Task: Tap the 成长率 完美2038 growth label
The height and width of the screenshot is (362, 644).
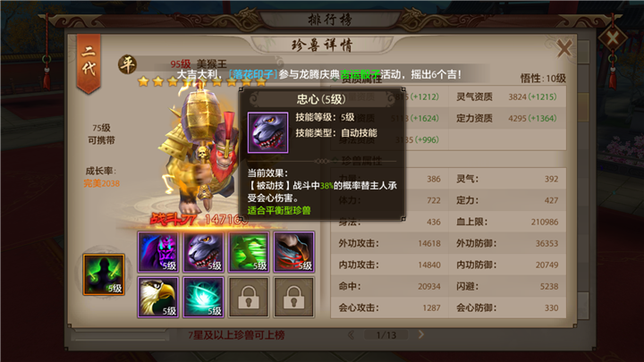Action: point(101,177)
